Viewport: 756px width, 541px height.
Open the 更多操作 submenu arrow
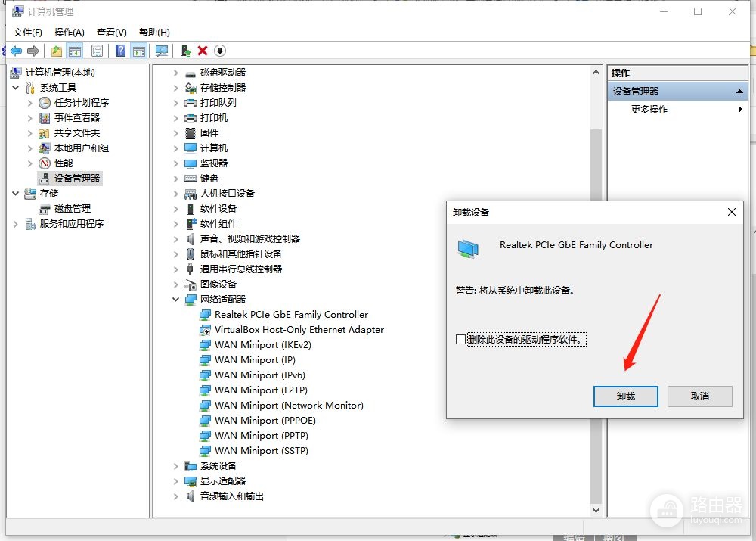click(740, 110)
